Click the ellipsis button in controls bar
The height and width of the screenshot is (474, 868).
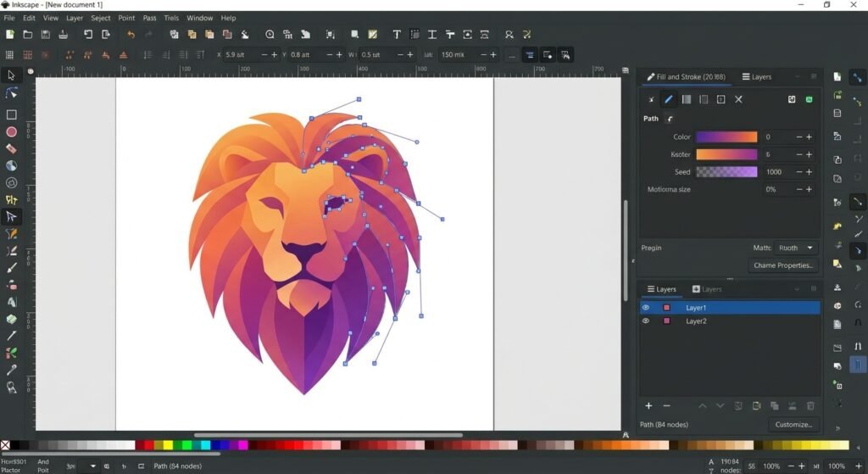(511, 55)
